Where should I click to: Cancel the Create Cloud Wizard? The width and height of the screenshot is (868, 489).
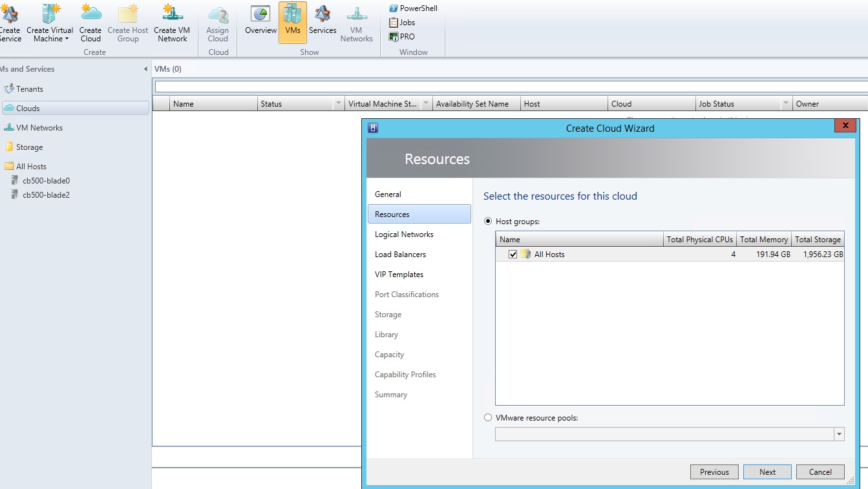(x=820, y=472)
